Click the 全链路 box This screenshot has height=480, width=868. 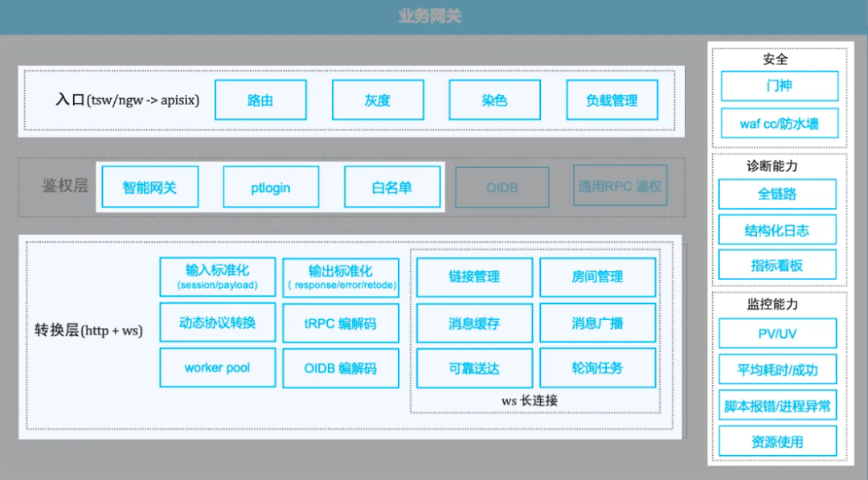pyautogui.click(x=777, y=194)
